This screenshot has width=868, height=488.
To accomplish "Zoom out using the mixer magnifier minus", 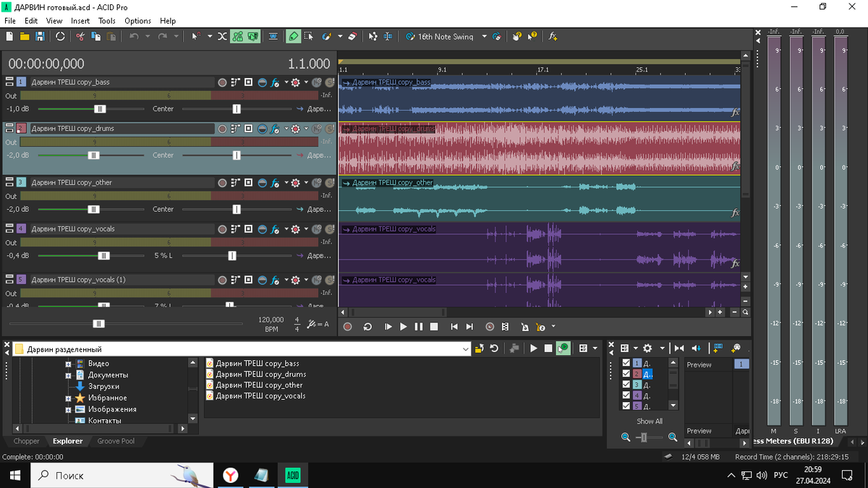I will [x=626, y=437].
